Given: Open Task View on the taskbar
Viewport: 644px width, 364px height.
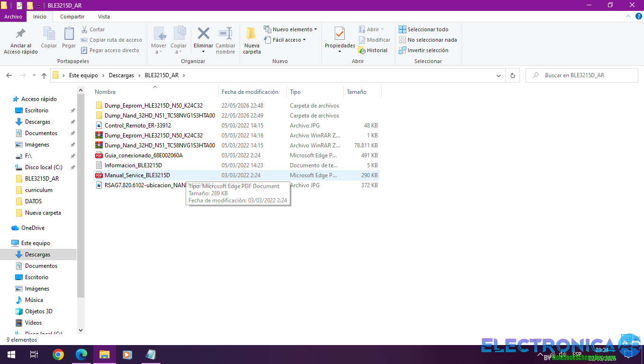Looking at the screenshot, I should point(34,355).
